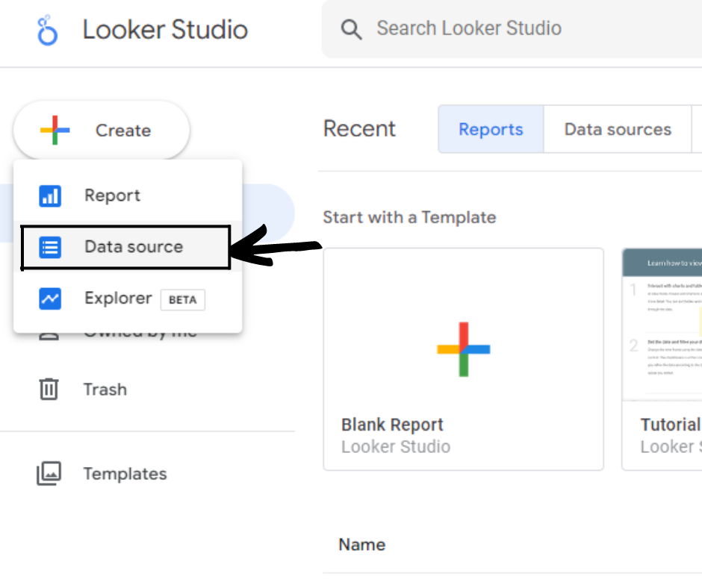Click the blue bar chart Report icon
This screenshot has height=588, width=702.
tap(50, 196)
